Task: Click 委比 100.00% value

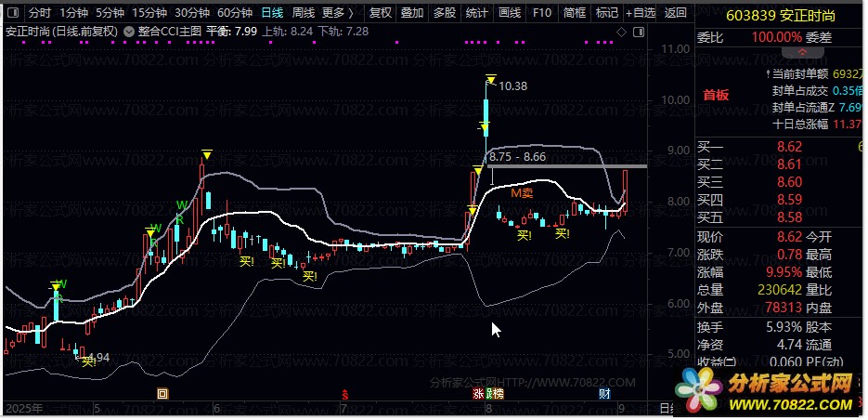Action: pos(777,38)
